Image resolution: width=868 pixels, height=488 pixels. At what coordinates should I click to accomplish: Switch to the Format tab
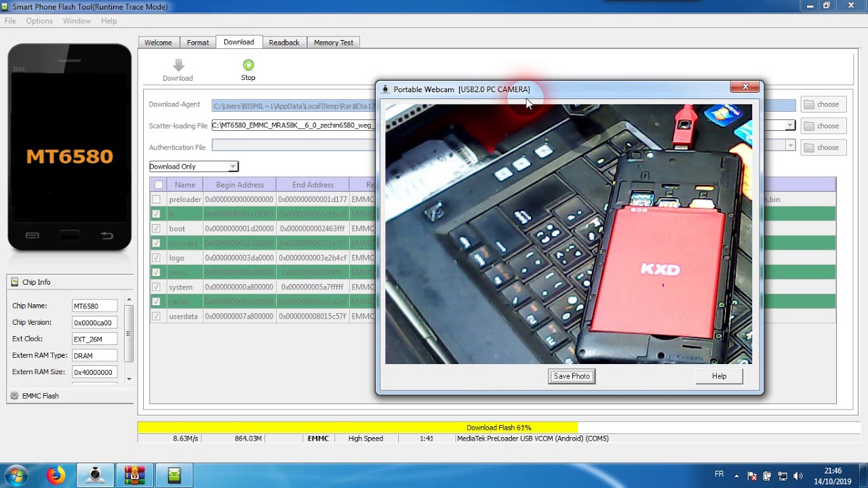point(198,42)
